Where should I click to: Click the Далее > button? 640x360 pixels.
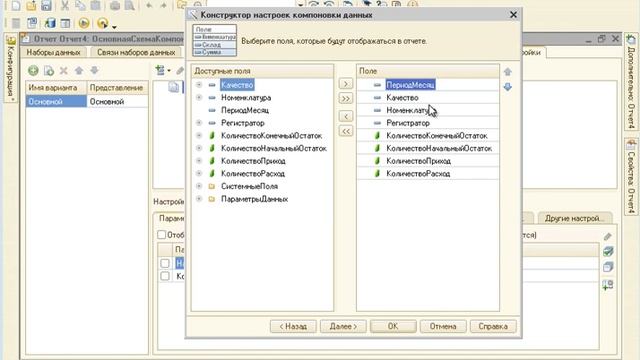(x=343, y=327)
